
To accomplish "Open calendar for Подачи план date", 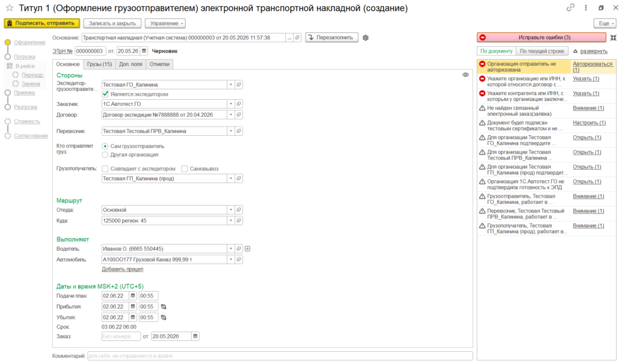I will coord(133,296).
